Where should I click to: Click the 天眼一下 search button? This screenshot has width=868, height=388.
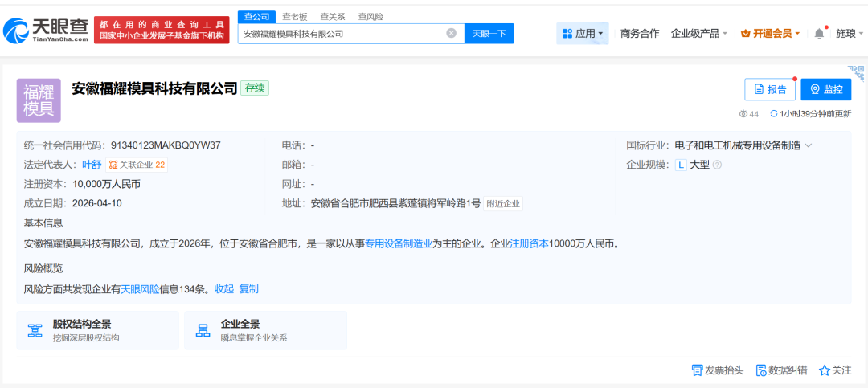[489, 33]
